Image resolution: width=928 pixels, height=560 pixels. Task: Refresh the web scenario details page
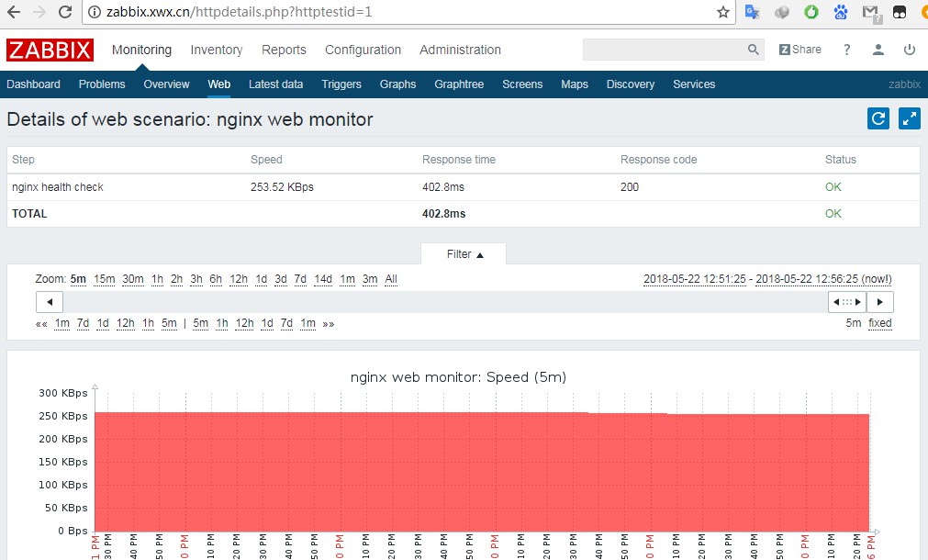tap(878, 118)
